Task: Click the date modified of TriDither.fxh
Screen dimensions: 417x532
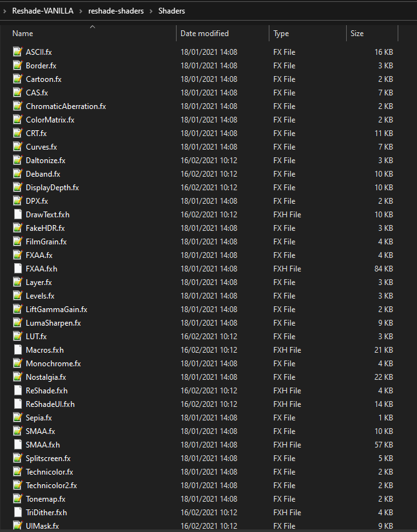Action: pyautogui.click(x=209, y=513)
